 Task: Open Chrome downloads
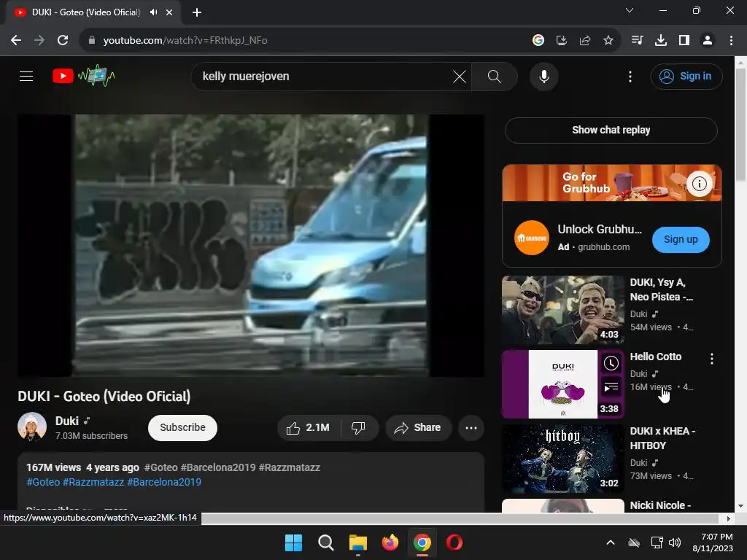coord(660,41)
